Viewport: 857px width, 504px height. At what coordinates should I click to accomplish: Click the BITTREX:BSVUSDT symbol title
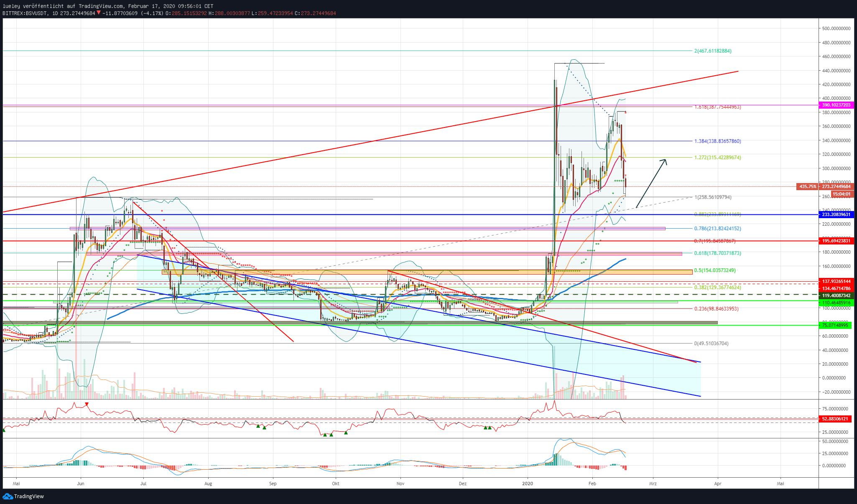click(x=24, y=13)
